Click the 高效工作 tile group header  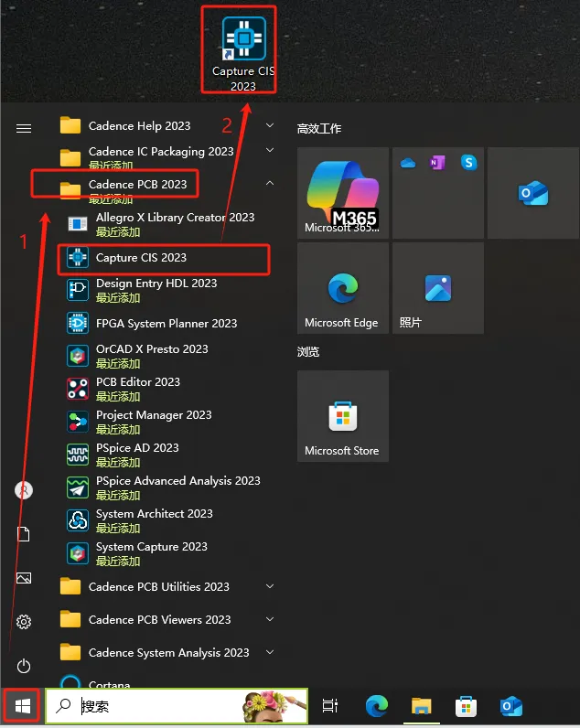click(319, 129)
